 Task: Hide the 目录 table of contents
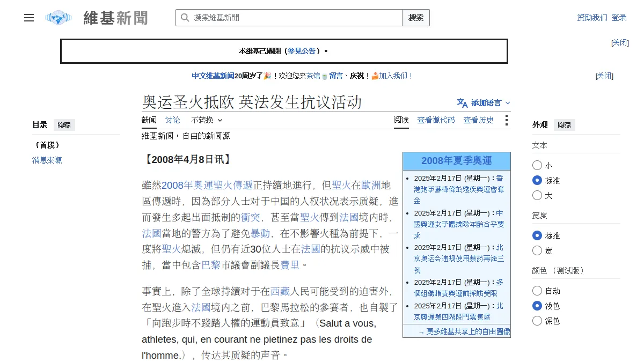click(64, 125)
